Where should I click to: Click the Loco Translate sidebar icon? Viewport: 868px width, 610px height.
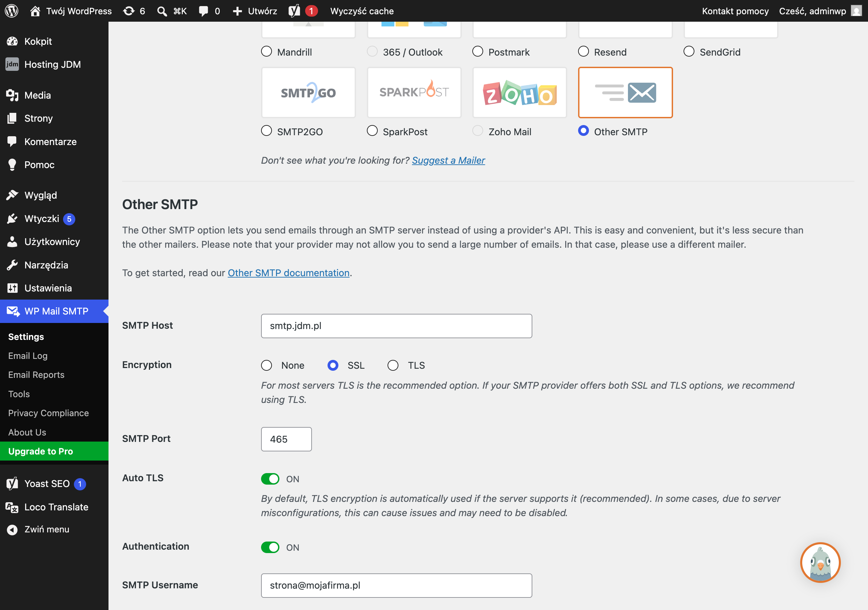(12, 507)
